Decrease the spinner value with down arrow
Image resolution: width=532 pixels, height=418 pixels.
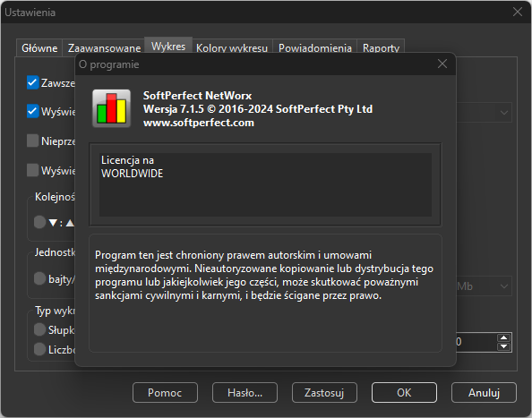pyautogui.click(x=504, y=346)
